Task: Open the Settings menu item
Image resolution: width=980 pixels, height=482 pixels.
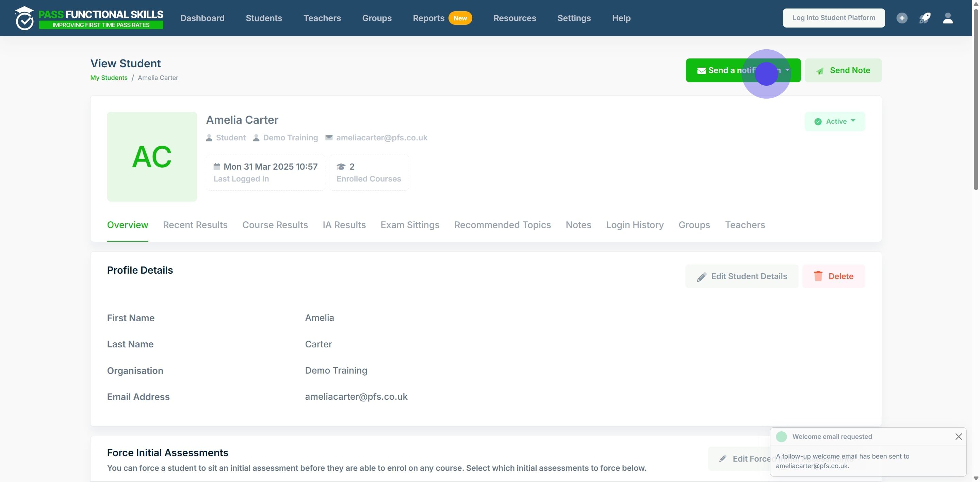Action: click(x=574, y=18)
